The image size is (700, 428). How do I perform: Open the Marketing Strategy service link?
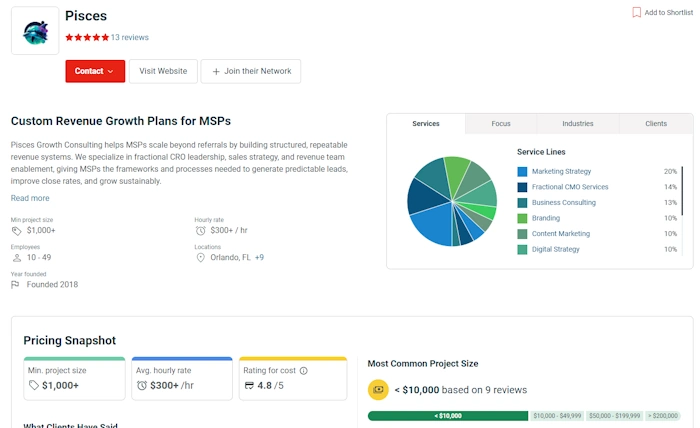(x=561, y=171)
